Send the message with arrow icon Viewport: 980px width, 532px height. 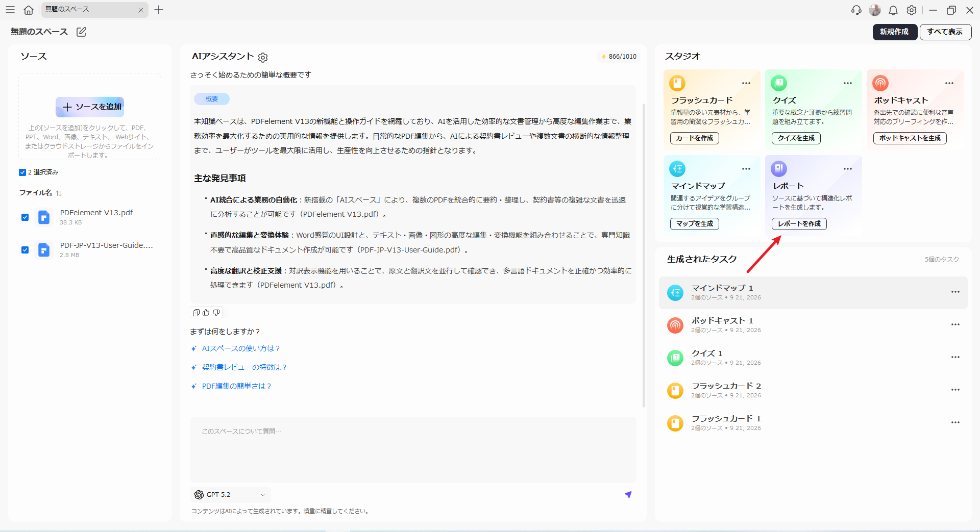pyautogui.click(x=628, y=494)
